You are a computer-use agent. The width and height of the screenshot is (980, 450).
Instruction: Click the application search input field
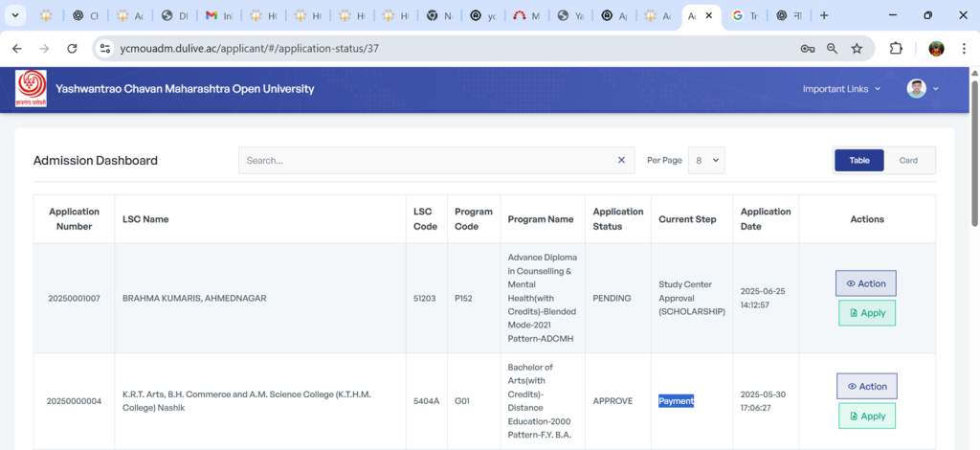point(426,161)
